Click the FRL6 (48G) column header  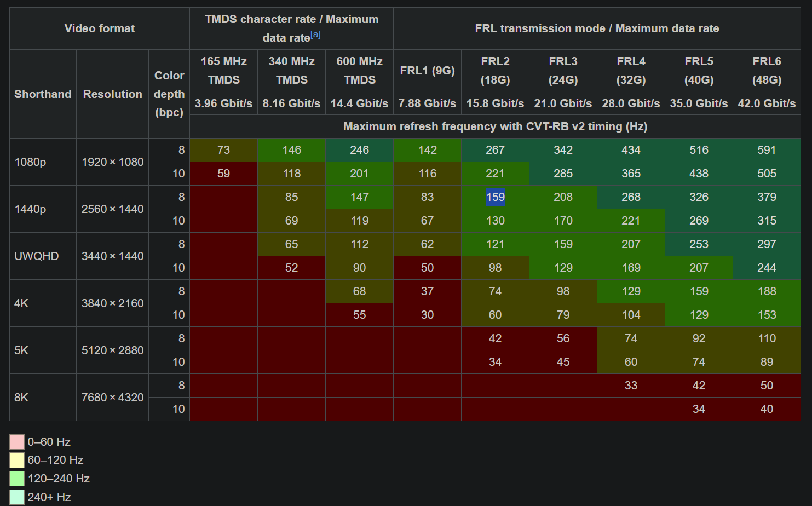[767, 71]
